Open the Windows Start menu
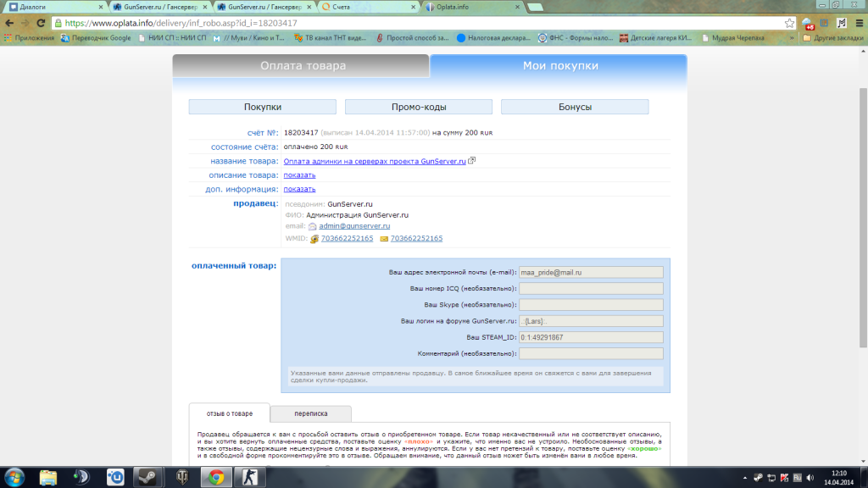 click(x=15, y=476)
